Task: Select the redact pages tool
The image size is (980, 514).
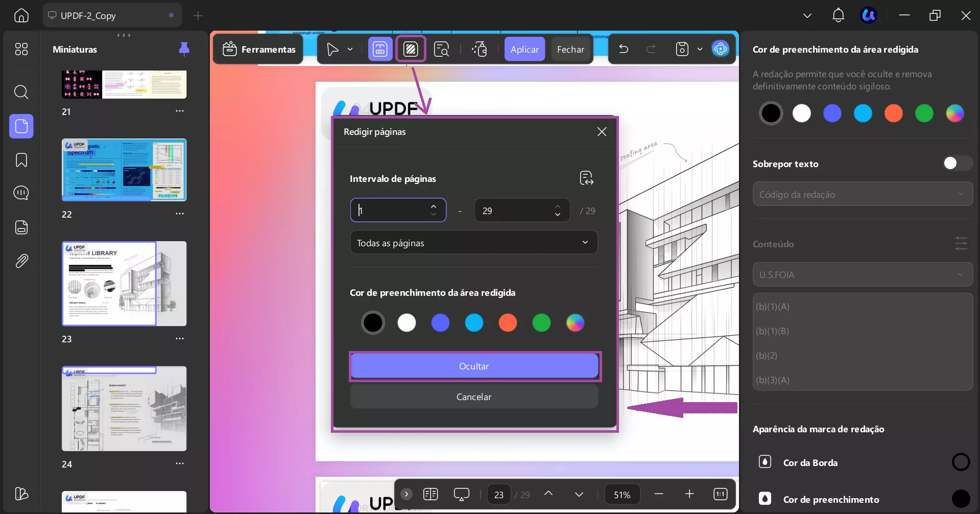Action: [x=411, y=50]
